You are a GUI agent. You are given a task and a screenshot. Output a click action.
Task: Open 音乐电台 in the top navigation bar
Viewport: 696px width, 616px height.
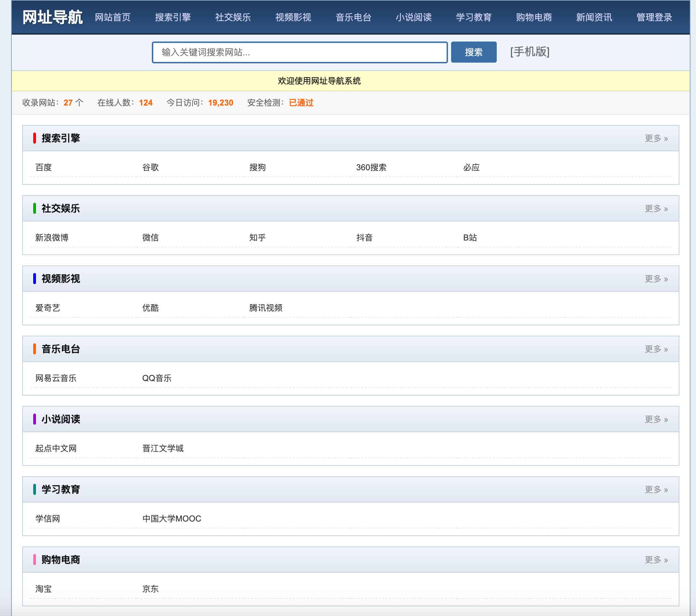coord(354,17)
